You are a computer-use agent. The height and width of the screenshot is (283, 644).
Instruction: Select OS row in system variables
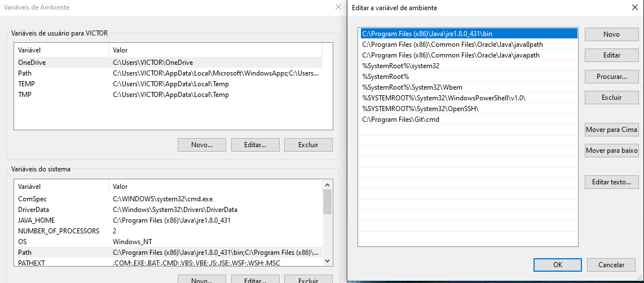click(169, 241)
